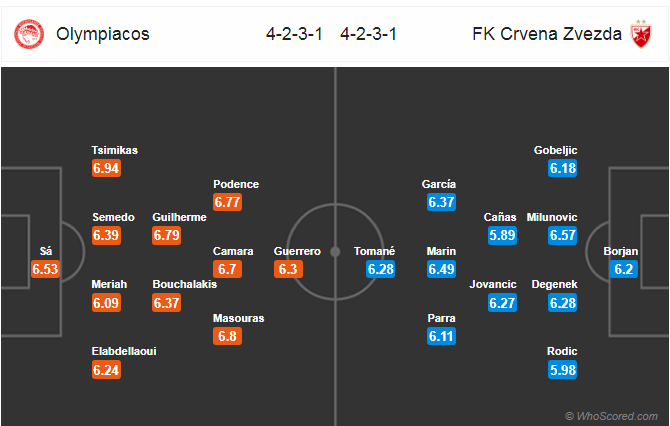The image size is (670, 426).
Task: Click the Crvena Zvezda 4-2-3-1 formation text
Action: (368, 34)
